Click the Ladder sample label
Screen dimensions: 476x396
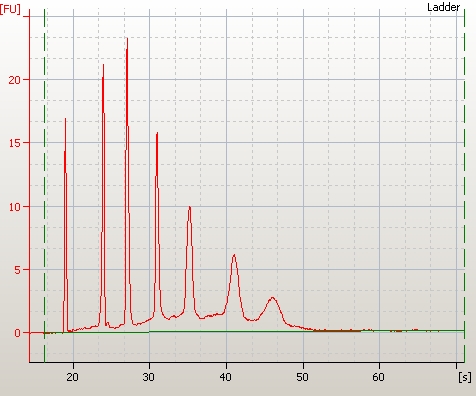[443, 7]
